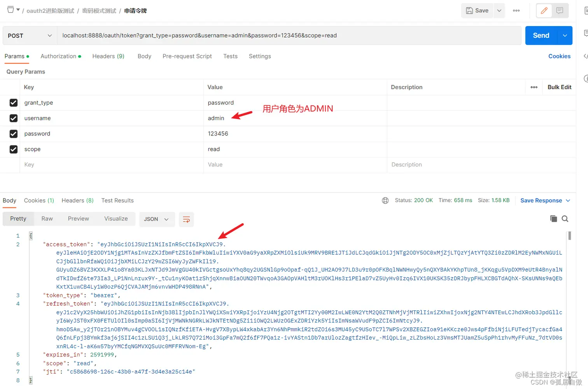Image resolution: width=588 pixels, height=389 pixels.
Task: Open the Test Results tab
Action: point(117,201)
